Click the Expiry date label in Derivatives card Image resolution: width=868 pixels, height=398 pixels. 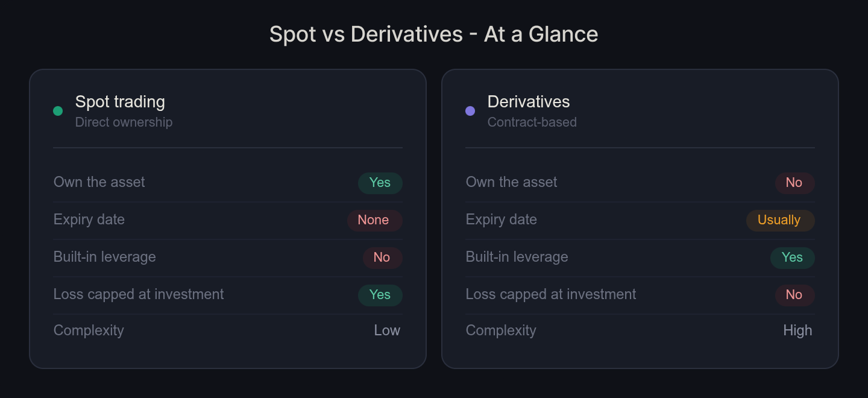(x=501, y=220)
